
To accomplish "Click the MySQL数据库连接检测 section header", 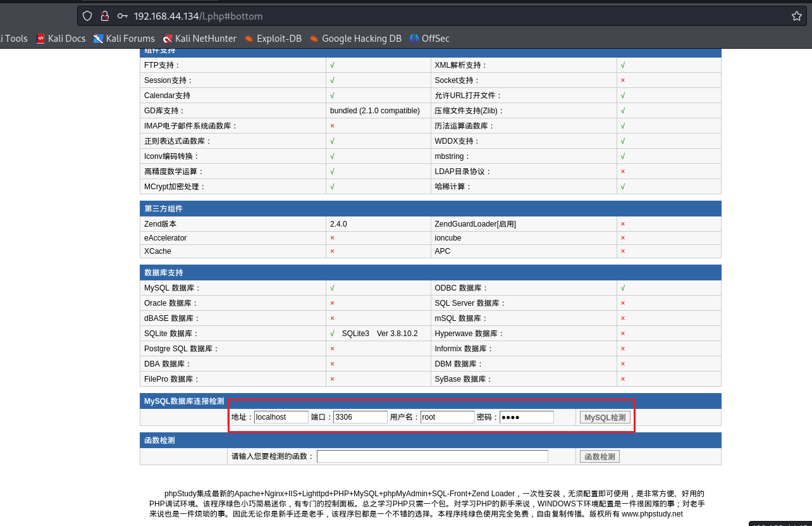I will tap(184, 401).
